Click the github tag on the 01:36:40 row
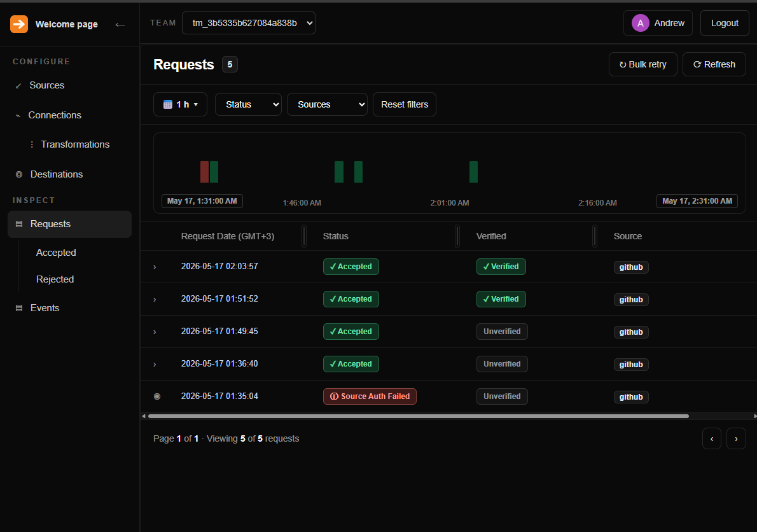This screenshot has width=757, height=532. pos(631,365)
